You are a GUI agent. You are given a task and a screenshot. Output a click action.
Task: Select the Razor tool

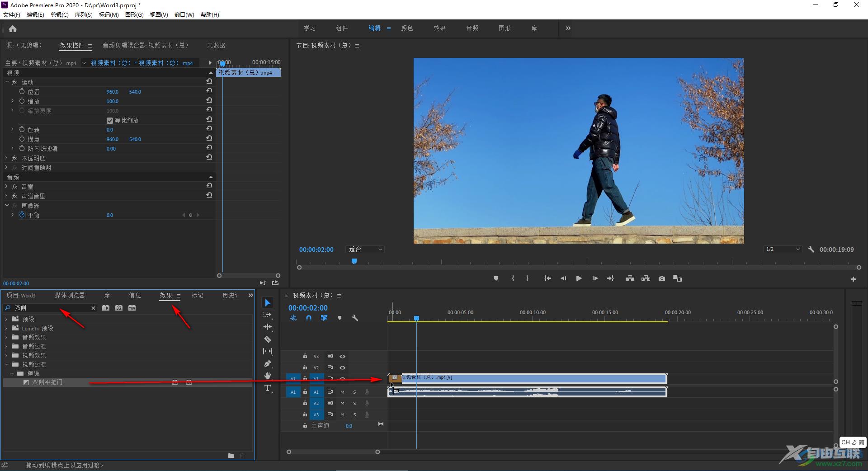[268, 339]
